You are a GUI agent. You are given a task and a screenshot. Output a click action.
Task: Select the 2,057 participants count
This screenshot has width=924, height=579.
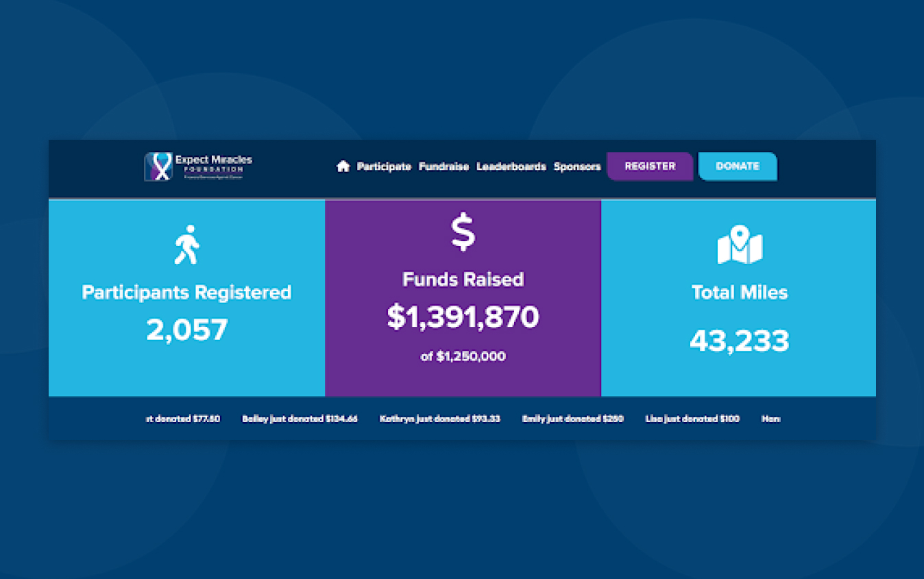click(x=186, y=330)
